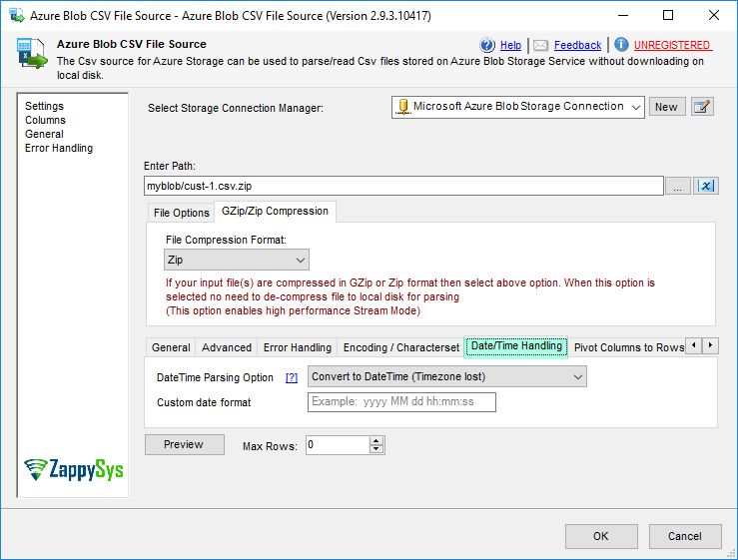Click the Enter Path input field
738x560 pixels.
click(x=403, y=186)
